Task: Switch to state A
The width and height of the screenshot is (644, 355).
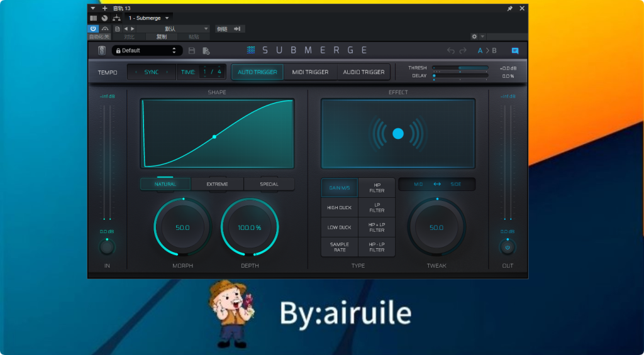Action: click(480, 51)
